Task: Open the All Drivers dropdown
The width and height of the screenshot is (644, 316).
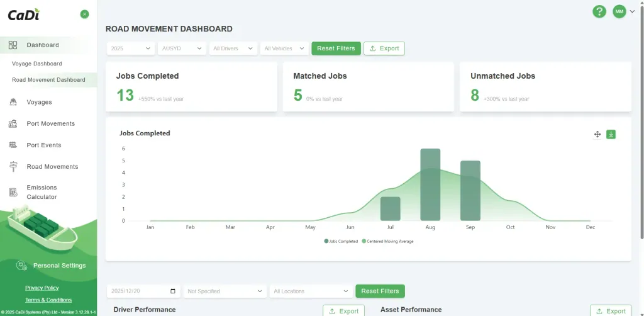Action: click(x=233, y=48)
